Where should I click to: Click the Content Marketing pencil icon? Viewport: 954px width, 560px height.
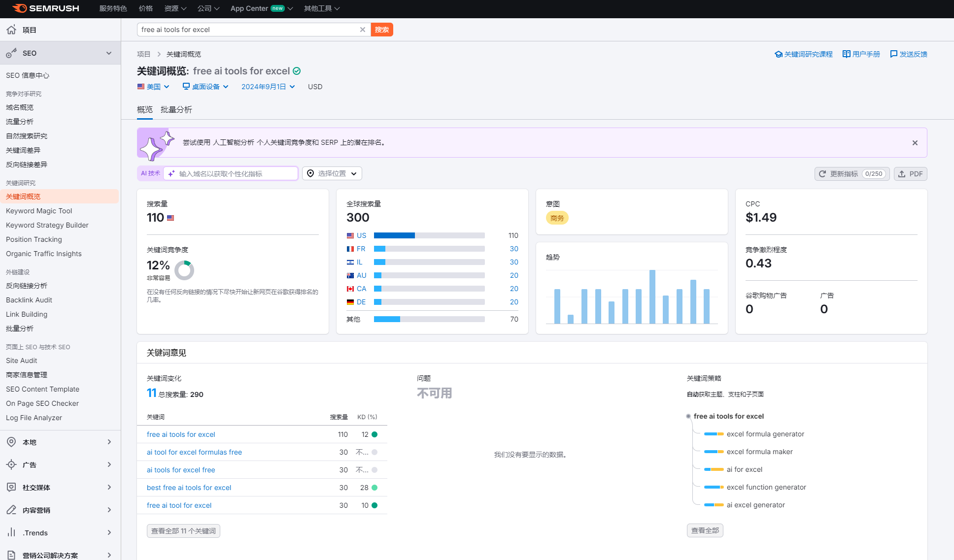[11, 510]
